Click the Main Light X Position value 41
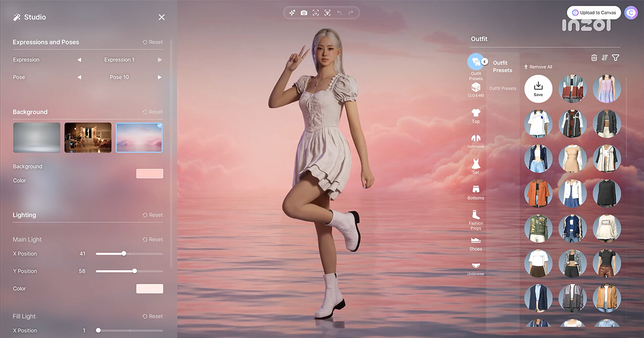 pos(82,254)
